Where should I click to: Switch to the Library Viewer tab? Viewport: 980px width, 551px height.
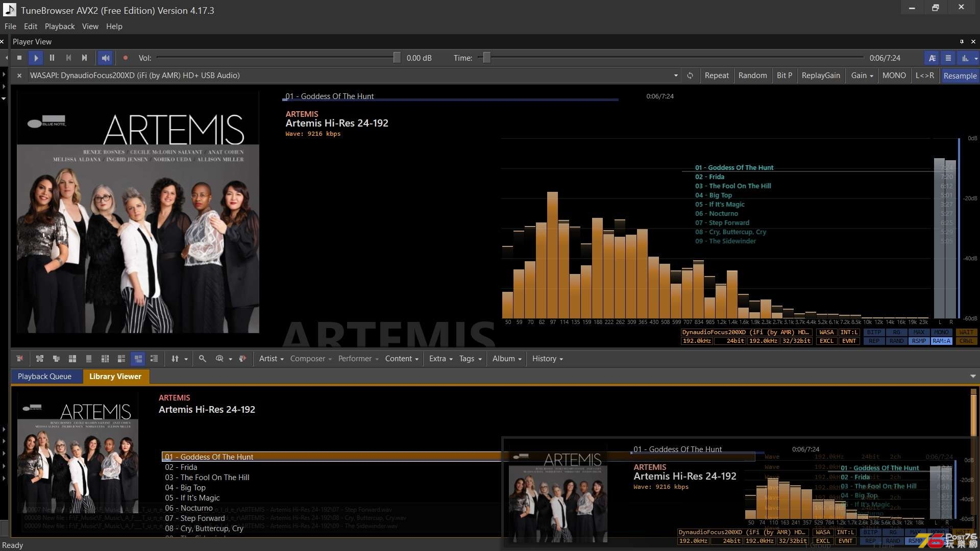pyautogui.click(x=115, y=377)
